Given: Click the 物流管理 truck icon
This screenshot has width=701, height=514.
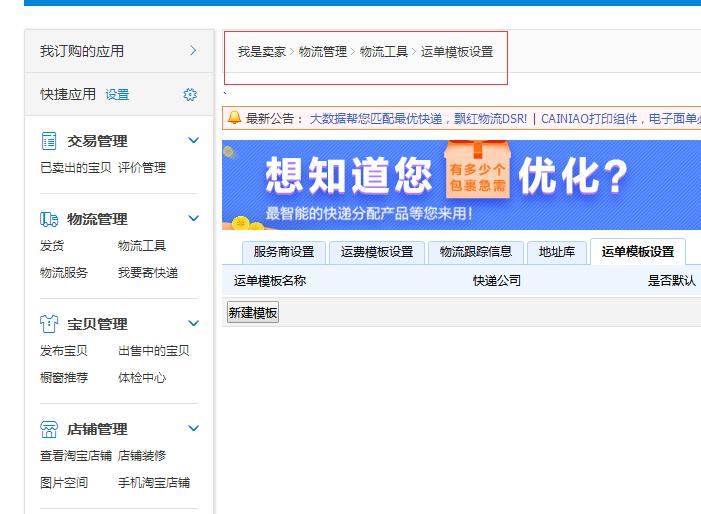Looking at the screenshot, I should coord(49,219).
